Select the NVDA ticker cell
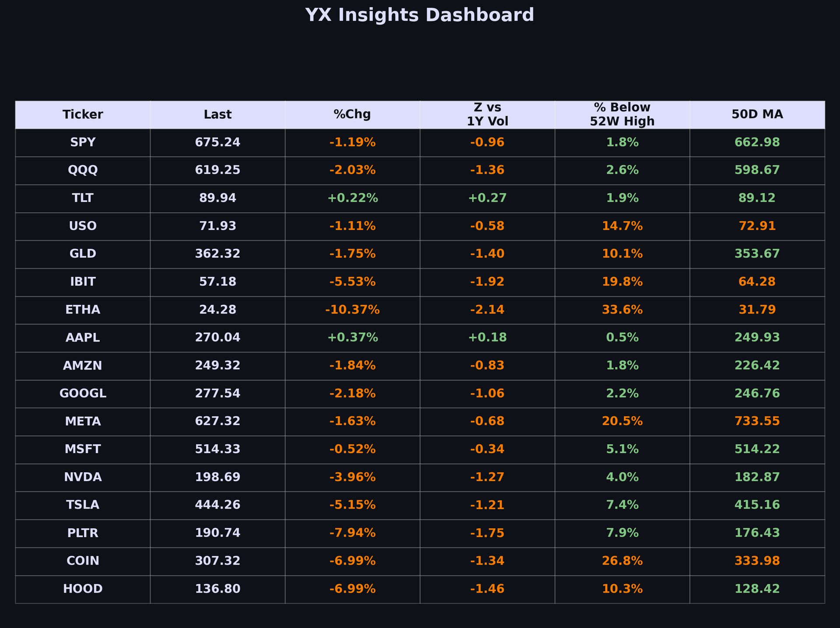This screenshot has height=628, width=840. [x=83, y=477]
